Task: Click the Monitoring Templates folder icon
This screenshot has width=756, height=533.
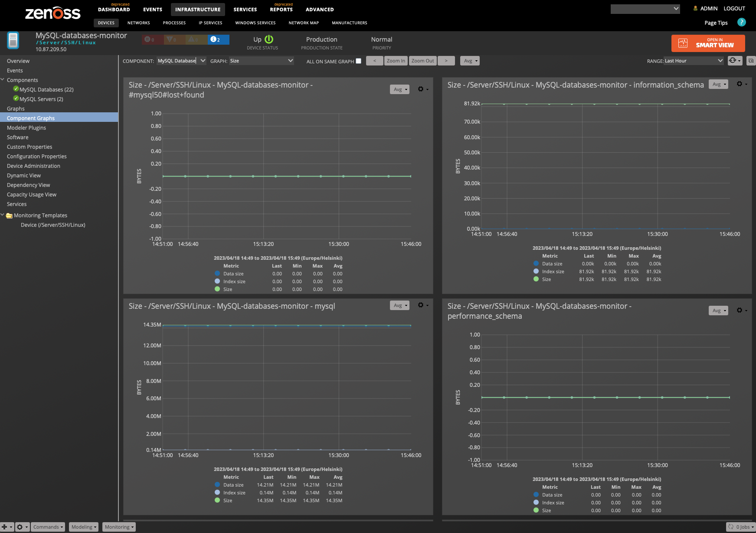Action: (9, 216)
